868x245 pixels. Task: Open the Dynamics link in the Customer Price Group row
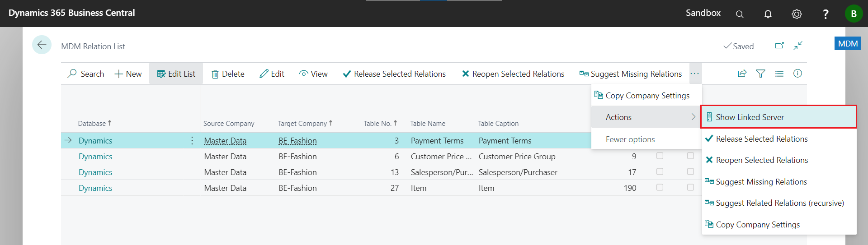click(95, 157)
